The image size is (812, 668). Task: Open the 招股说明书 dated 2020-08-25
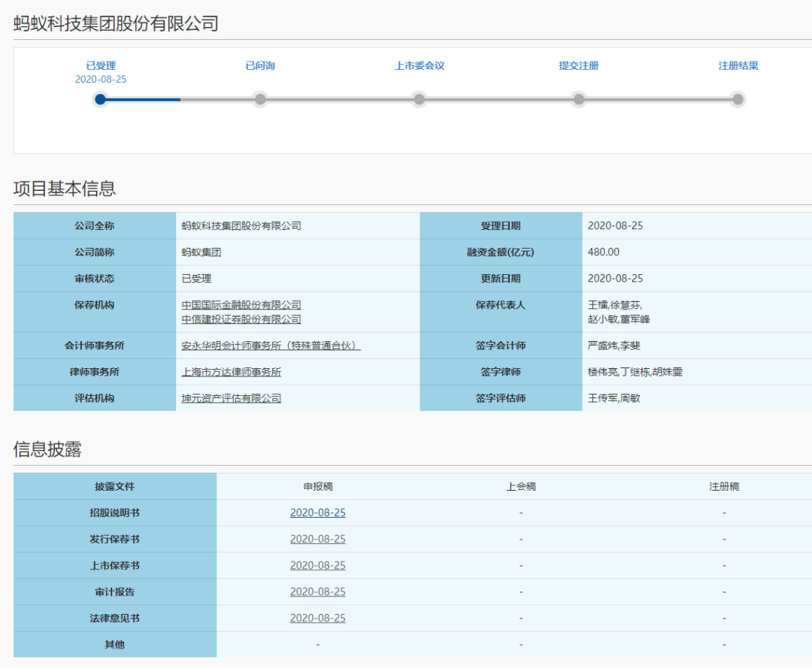click(317, 512)
